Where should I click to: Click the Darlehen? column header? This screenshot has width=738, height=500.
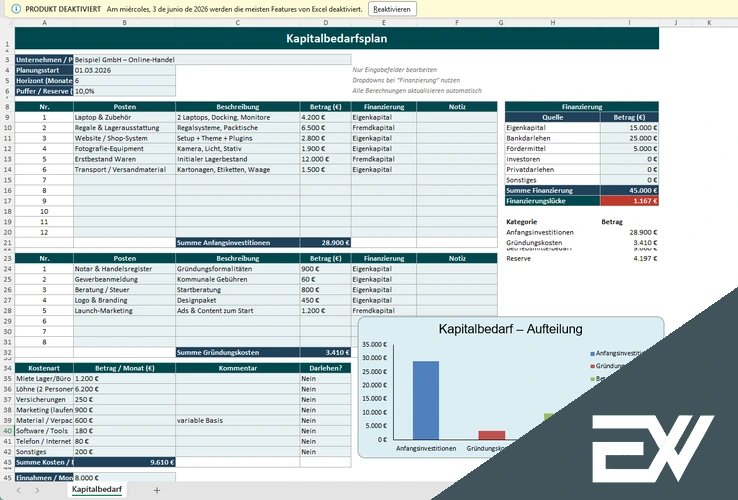pyautogui.click(x=325, y=368)
